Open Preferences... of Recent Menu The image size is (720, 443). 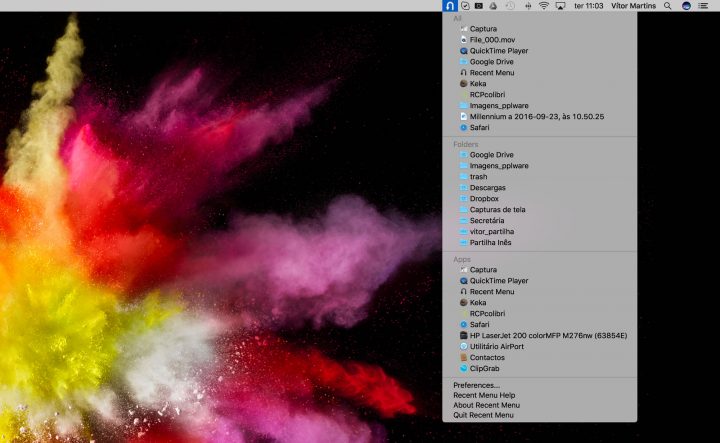tap(476, 386)
